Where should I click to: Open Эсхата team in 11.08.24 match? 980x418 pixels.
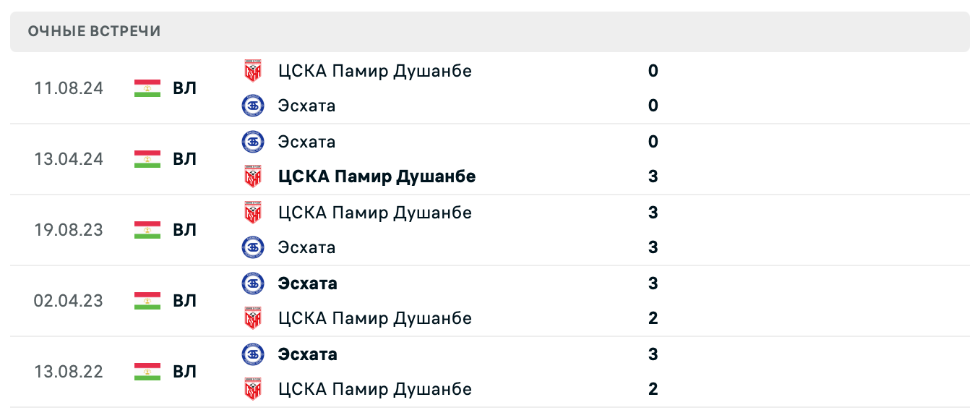click(306, 106)
